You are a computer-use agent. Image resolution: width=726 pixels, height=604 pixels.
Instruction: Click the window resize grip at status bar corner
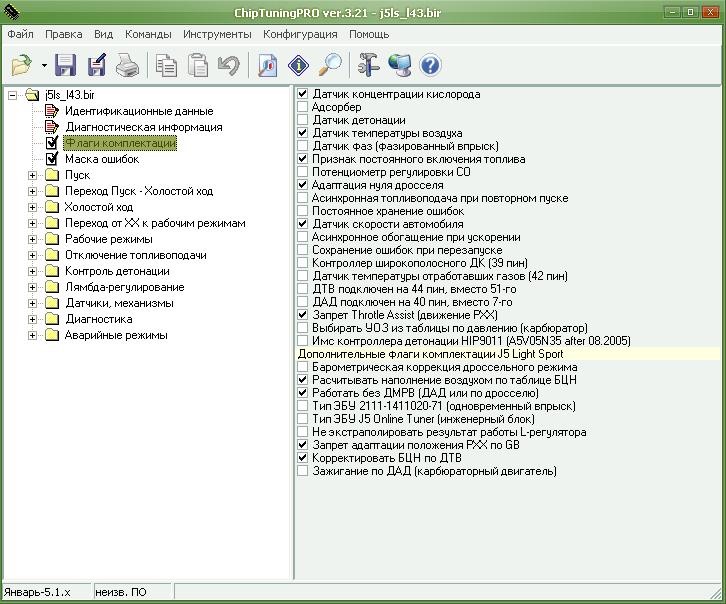click(x=715, y=593)
